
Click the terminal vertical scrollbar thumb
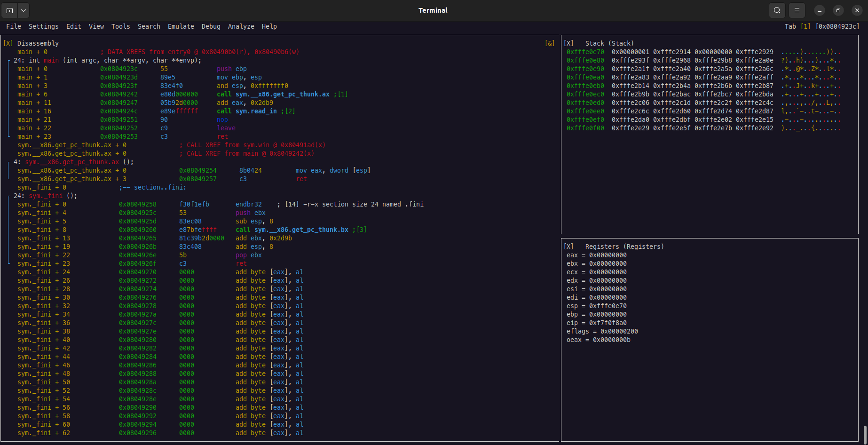pyautogui.click(x=865, y=434)
